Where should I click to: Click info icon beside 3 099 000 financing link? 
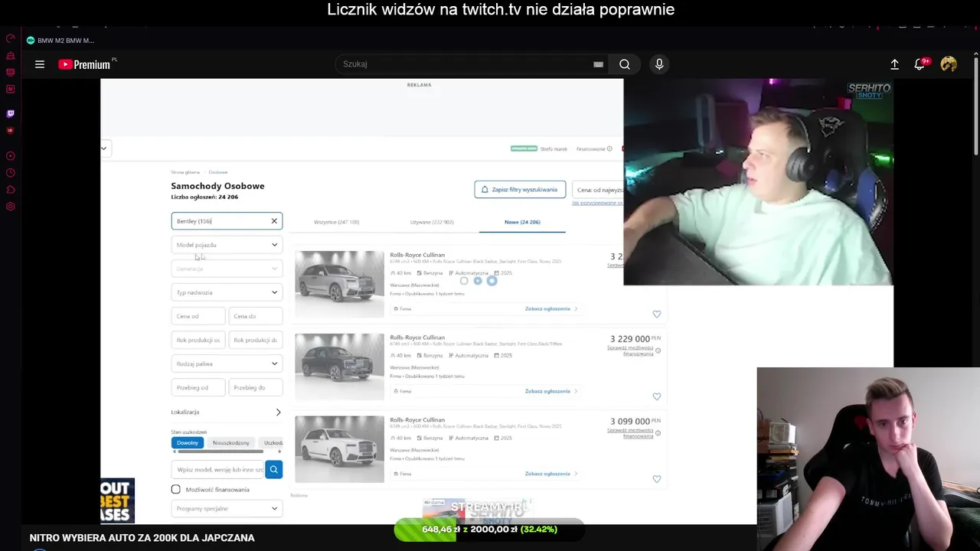[658, 433]
